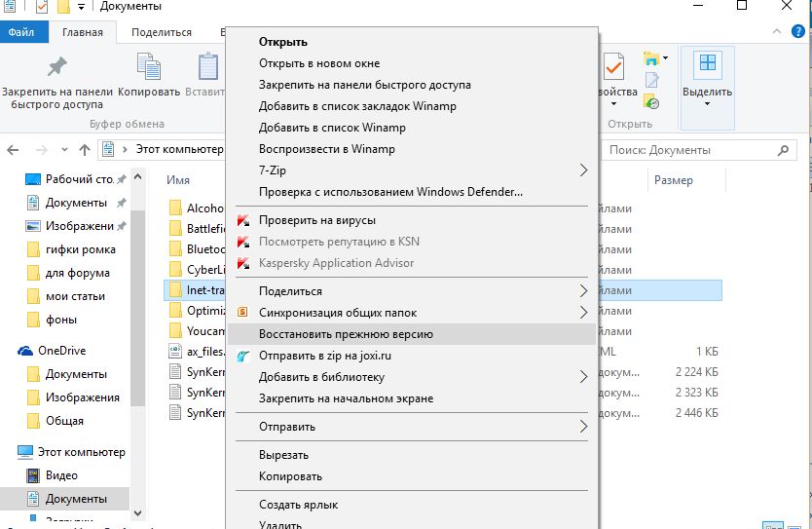This screenshot has height=529, width=812.
Task: Click the pin to Quick Access ribbon icon
Action: [56, 67]
